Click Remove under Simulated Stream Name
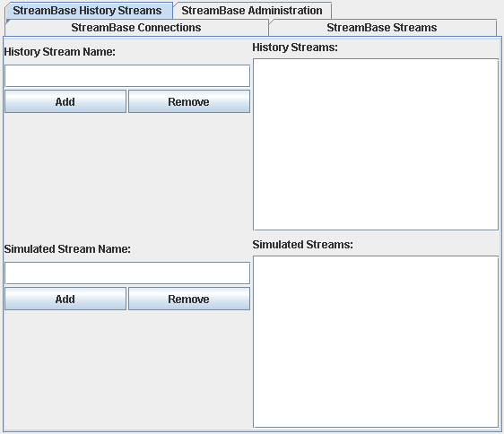Viewport: 504px width, 434px height. 189,299
